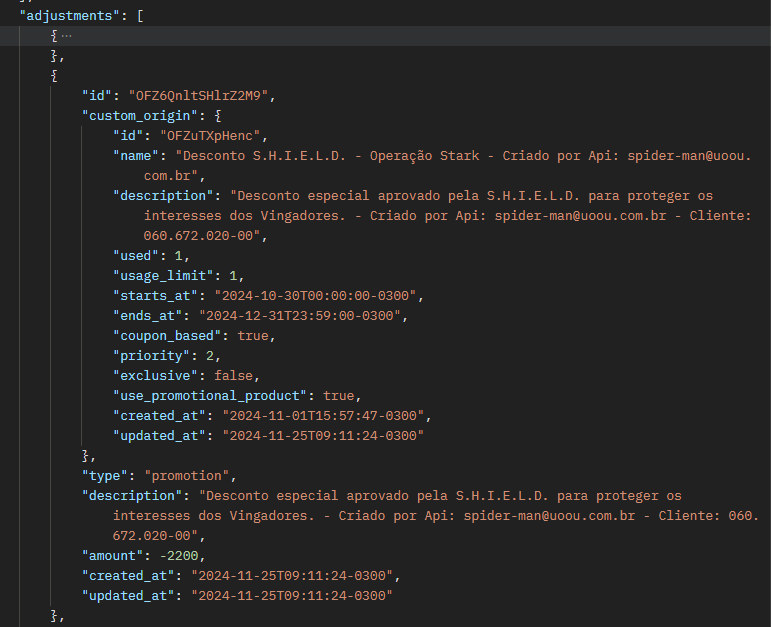Click the last "updated_at" key at bottom
The image size is (771, 627).
128,596
